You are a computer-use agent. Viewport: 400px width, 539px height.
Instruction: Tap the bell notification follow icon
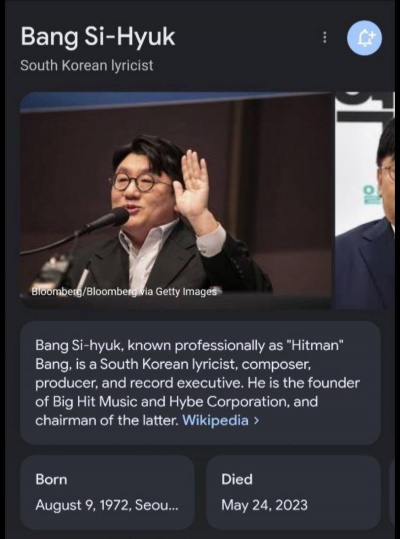pyautogui.click(x=365, y=38)
